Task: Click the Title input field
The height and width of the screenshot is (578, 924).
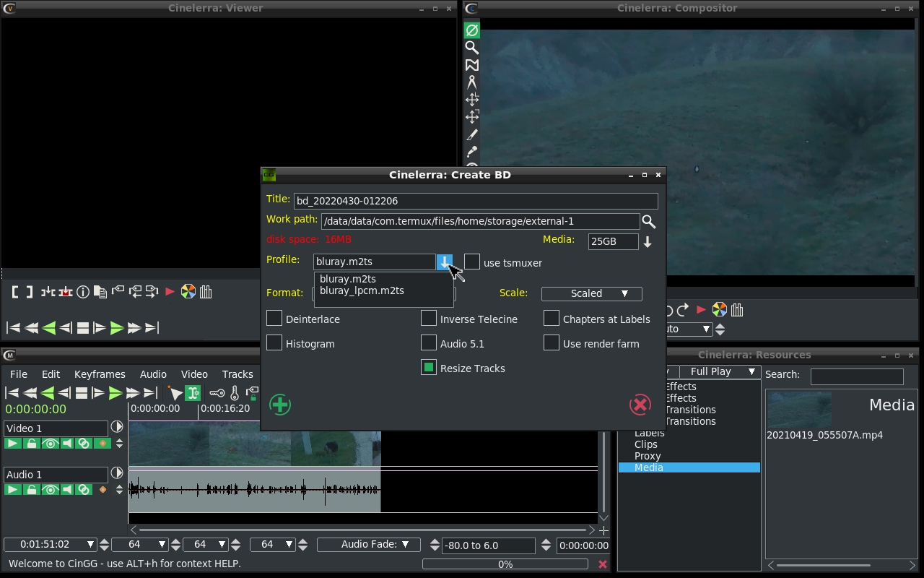Action: [x=475, y=201]
